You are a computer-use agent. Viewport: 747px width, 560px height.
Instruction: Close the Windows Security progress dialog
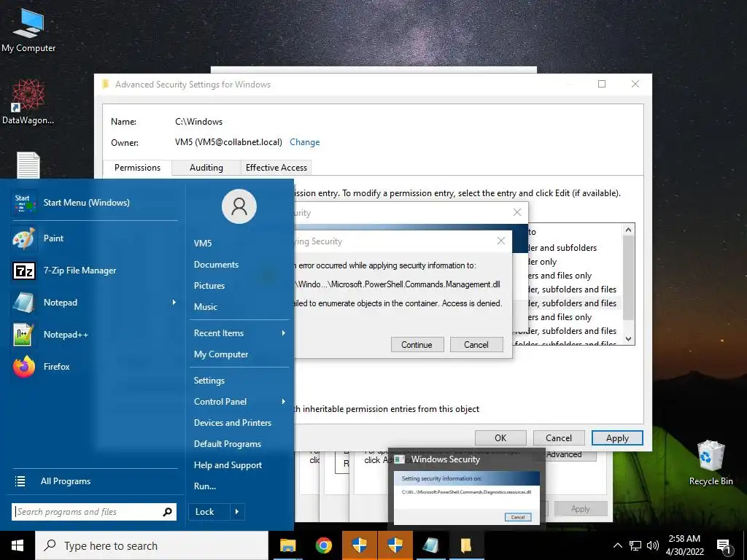click(x=517, y=212)
